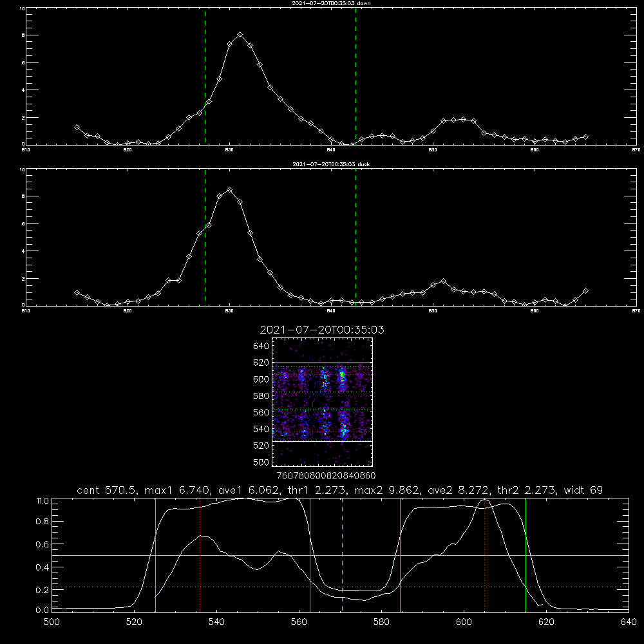The width and height of the screenshot is (644, 644).
Task: Select heat map y-axis label 500
Action: 261,462
